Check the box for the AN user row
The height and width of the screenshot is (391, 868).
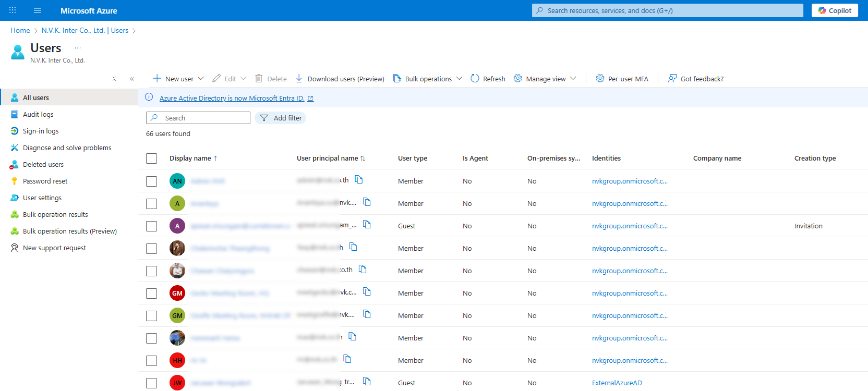point(152,181)
